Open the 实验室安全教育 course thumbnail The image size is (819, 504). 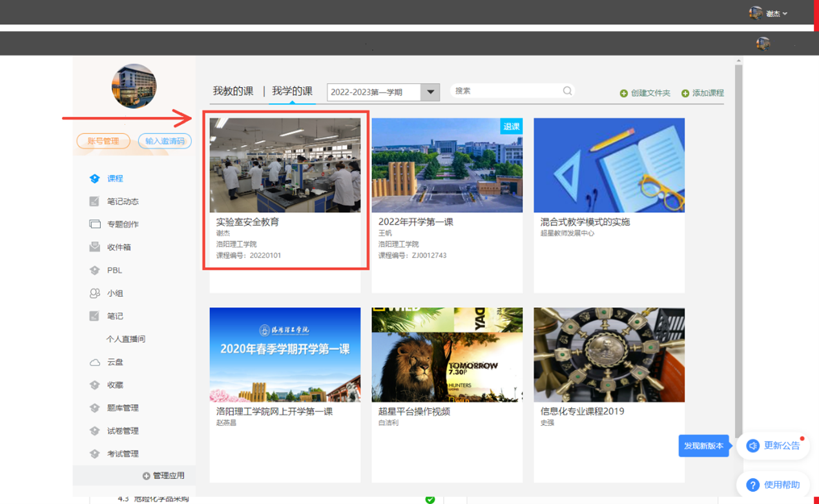coord(285,165)
